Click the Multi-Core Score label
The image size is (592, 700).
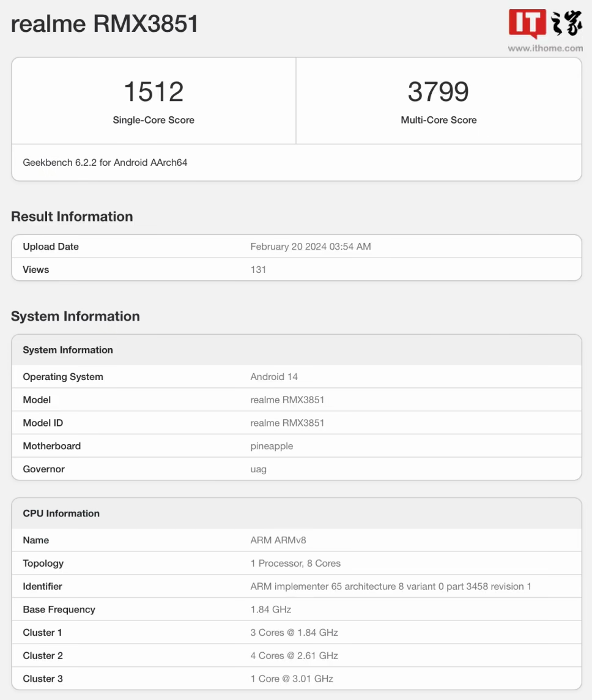click(x=438, y=120)
